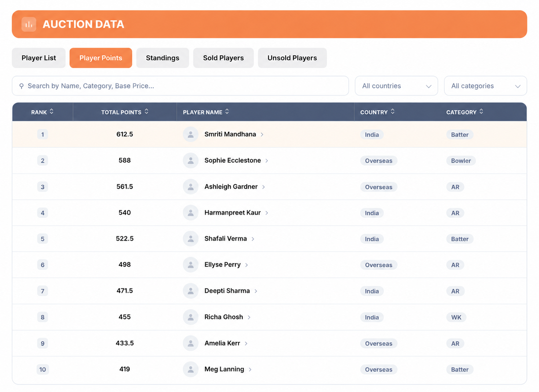The image size is (539, 392).
Task: Click the Auction Data chart icon
Action: click(x=29, y=24)
